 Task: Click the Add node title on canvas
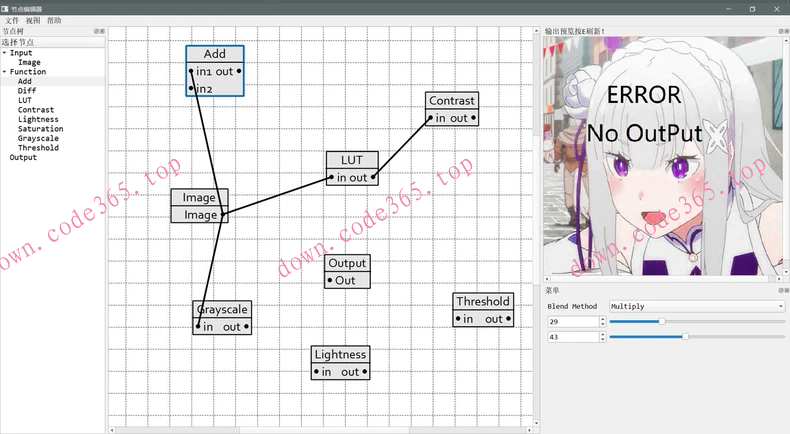point(215,54)
